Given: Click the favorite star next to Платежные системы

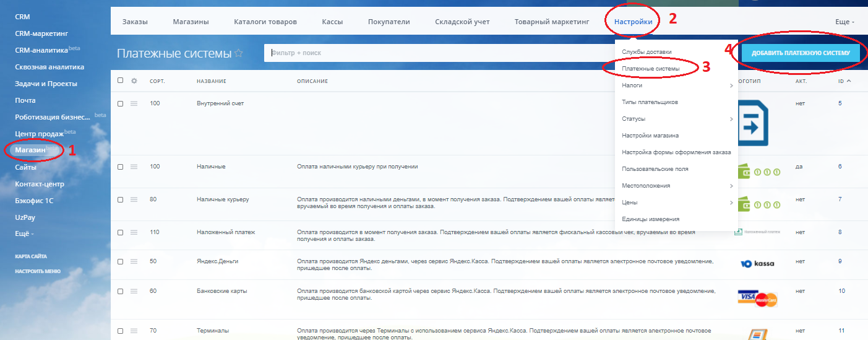Looking at the screenshot, I should (x=238, y=54).
